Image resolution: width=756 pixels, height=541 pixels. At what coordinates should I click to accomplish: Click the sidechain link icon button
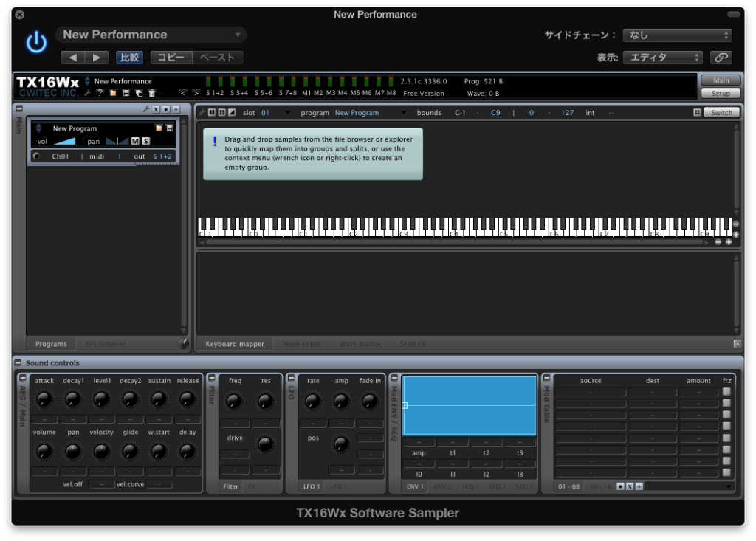click(721, 58)
